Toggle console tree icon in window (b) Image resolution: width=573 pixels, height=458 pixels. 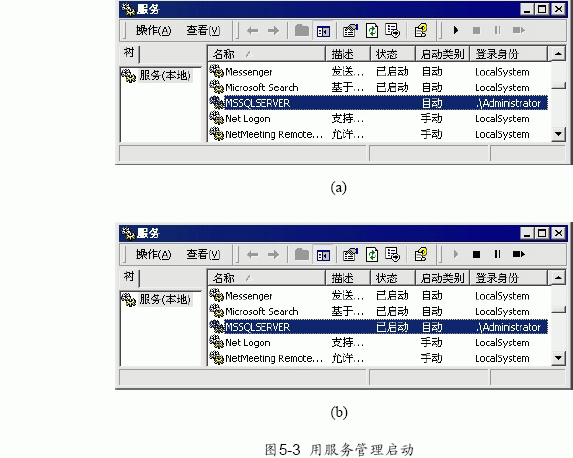323,255
